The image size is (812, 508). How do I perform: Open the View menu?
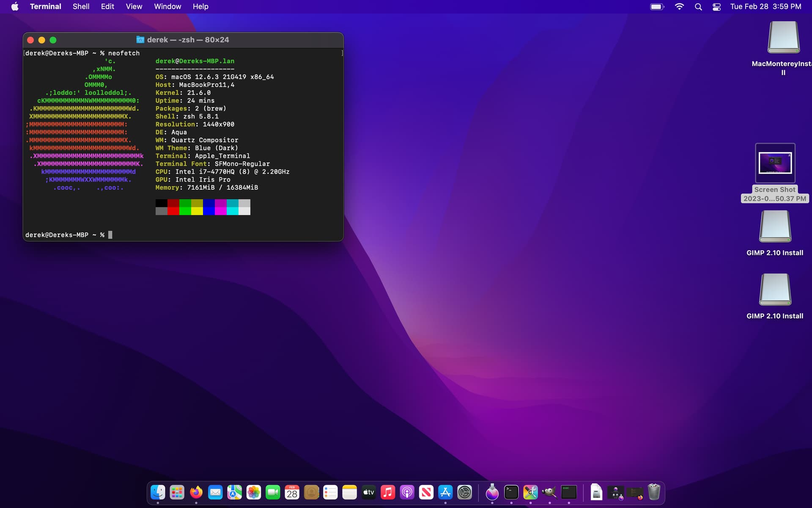[x=134, y=6]
